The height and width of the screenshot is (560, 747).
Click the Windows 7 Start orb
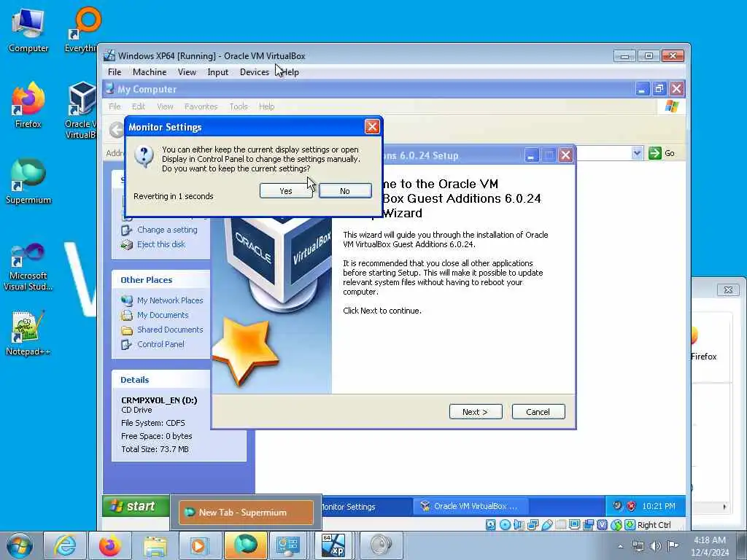[20, 545]
